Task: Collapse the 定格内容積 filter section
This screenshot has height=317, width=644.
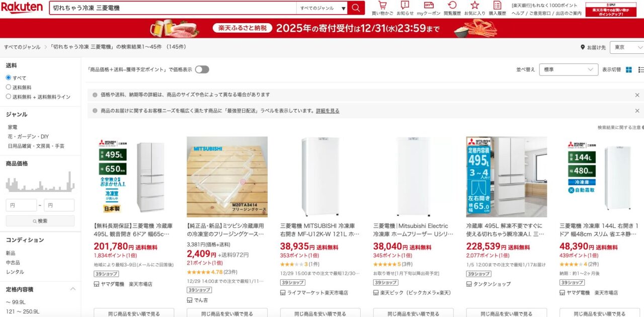Action: (x=72, y=289)
